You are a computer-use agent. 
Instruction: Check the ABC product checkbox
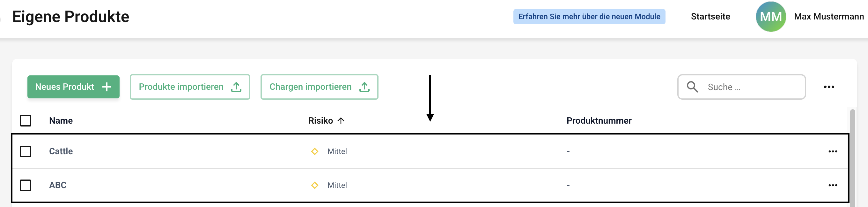click(26, 185)
